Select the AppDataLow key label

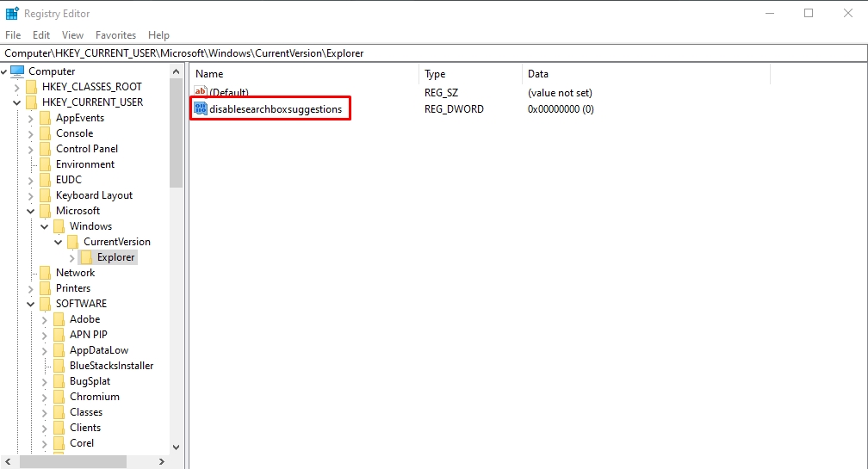click(x=99, y=350)
